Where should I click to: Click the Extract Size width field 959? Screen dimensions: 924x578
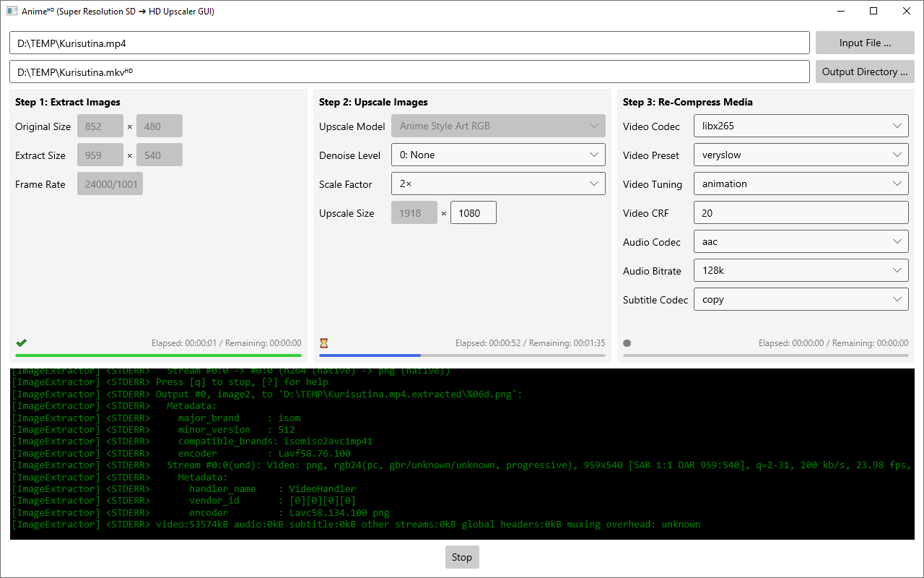click(100, 155)
